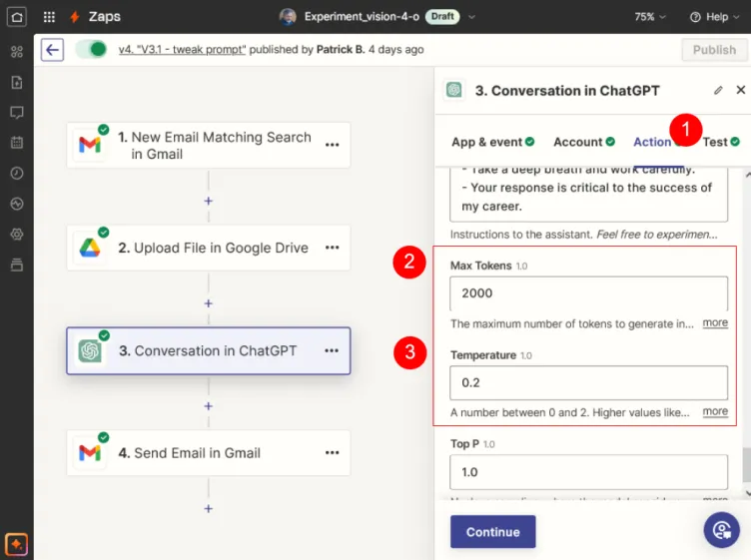Open the sidebar file import icon
The width and height of the screenshot is (751, 560).
click(17, 82)
